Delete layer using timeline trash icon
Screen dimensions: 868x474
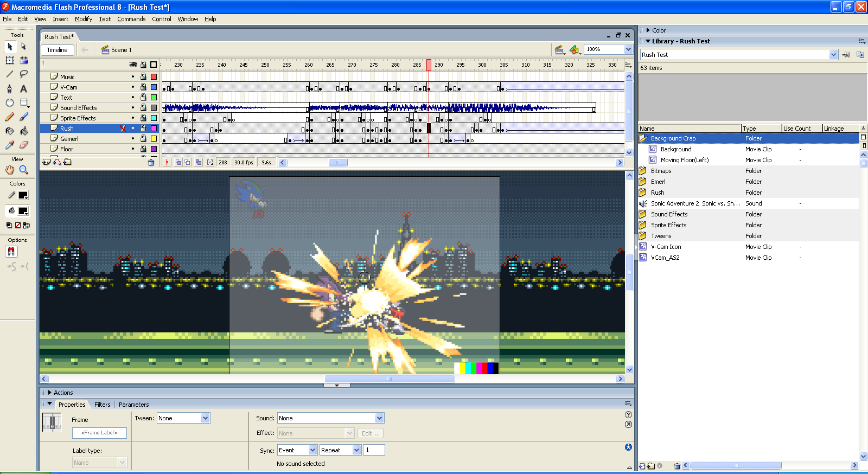pos(151,162)
